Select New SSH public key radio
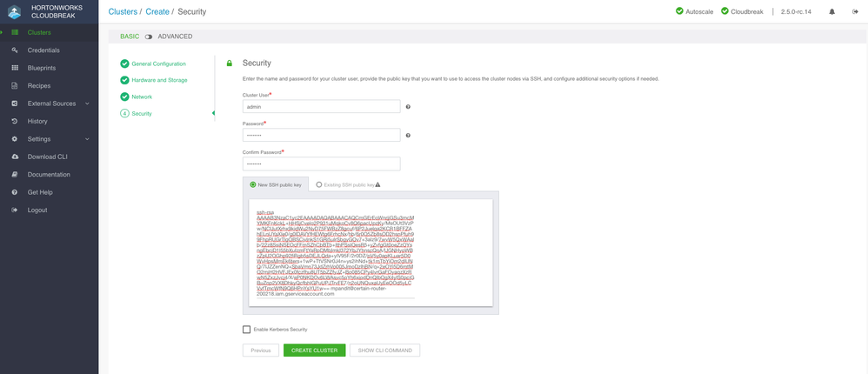 tap(253, 184)
